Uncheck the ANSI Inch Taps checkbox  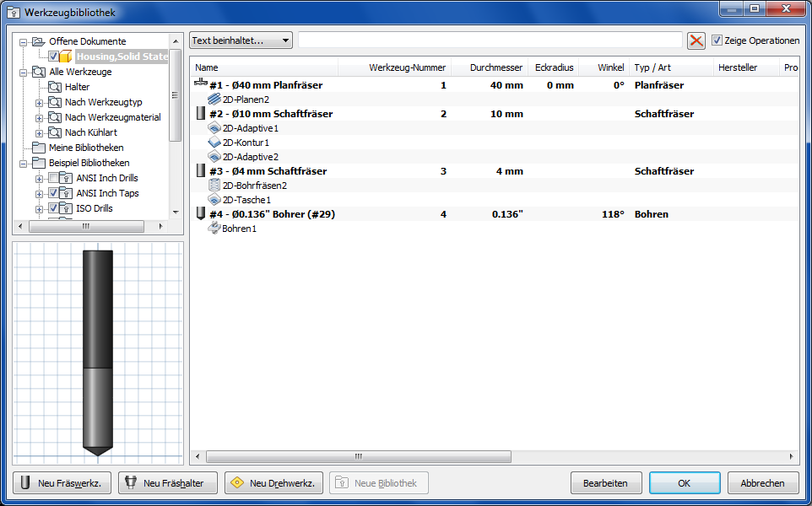point(53,193)
